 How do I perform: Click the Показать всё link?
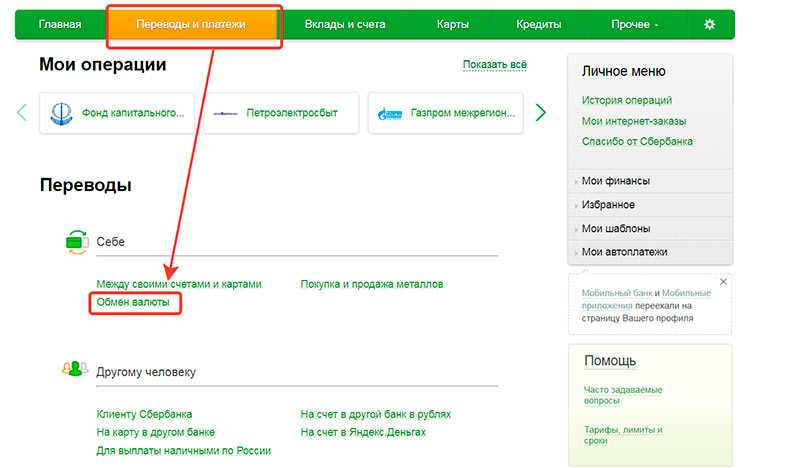point(494,64)
